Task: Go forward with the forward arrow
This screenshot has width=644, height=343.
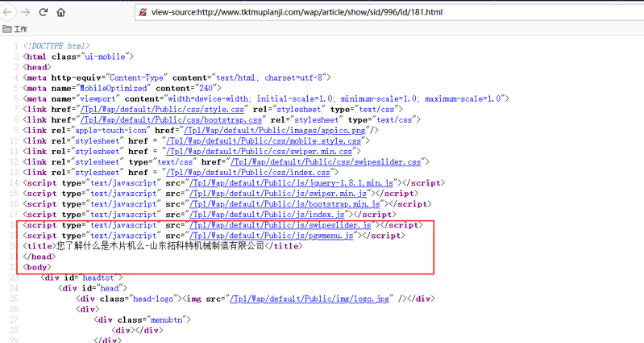Action: [26, 12]
